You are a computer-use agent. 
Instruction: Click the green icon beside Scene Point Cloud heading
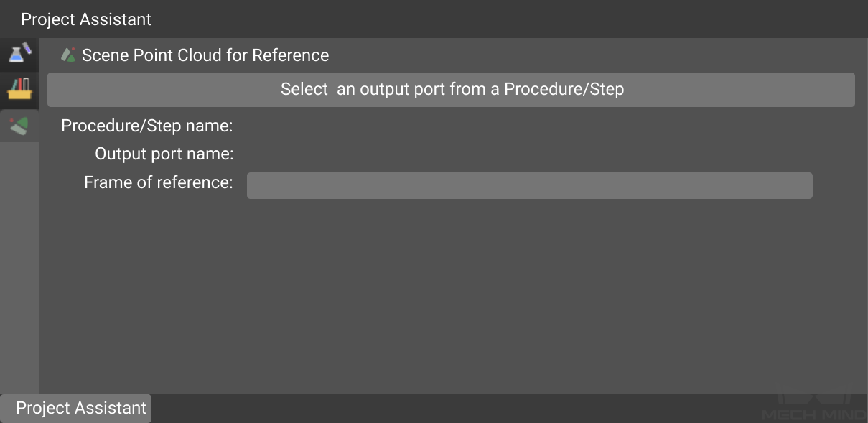[x=69, y=55]
